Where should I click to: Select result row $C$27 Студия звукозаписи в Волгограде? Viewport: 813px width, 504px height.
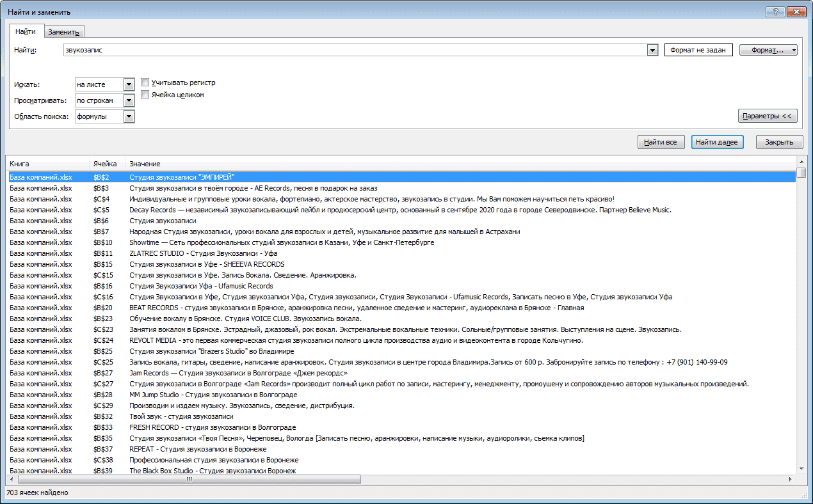click(401, 384)
